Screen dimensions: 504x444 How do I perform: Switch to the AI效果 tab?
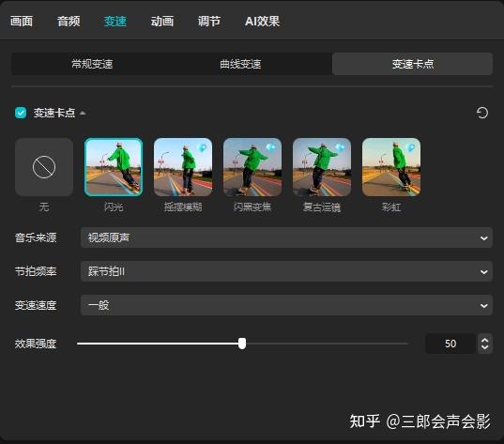coord(262,22)
